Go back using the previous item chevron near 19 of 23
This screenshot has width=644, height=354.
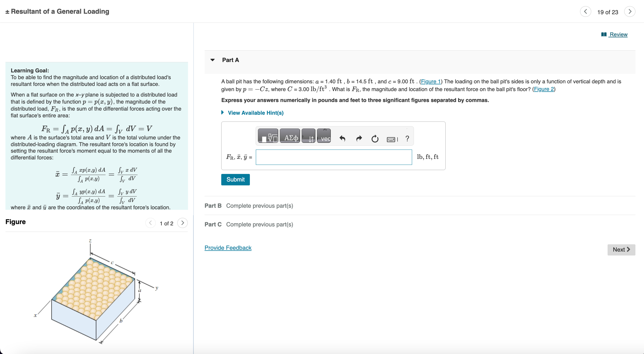click(x=586, y=11)
